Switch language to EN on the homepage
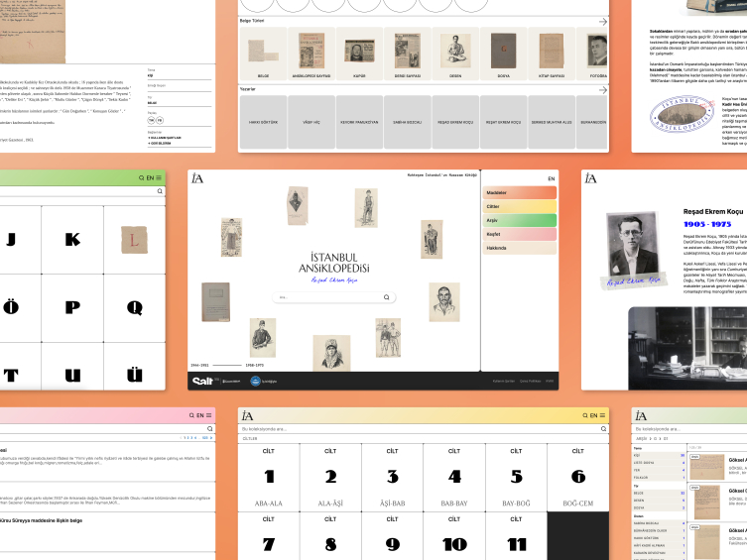 click(x=551, y=178)
